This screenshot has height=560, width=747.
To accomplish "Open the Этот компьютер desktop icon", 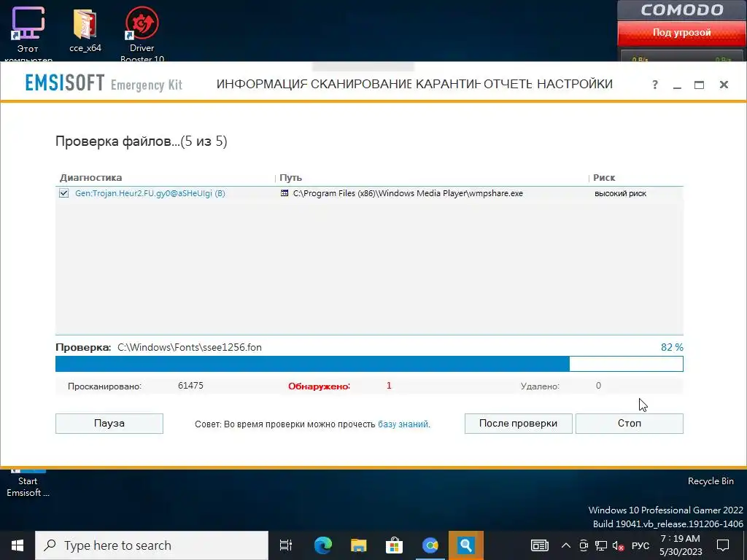I will (x=28, y=34).
